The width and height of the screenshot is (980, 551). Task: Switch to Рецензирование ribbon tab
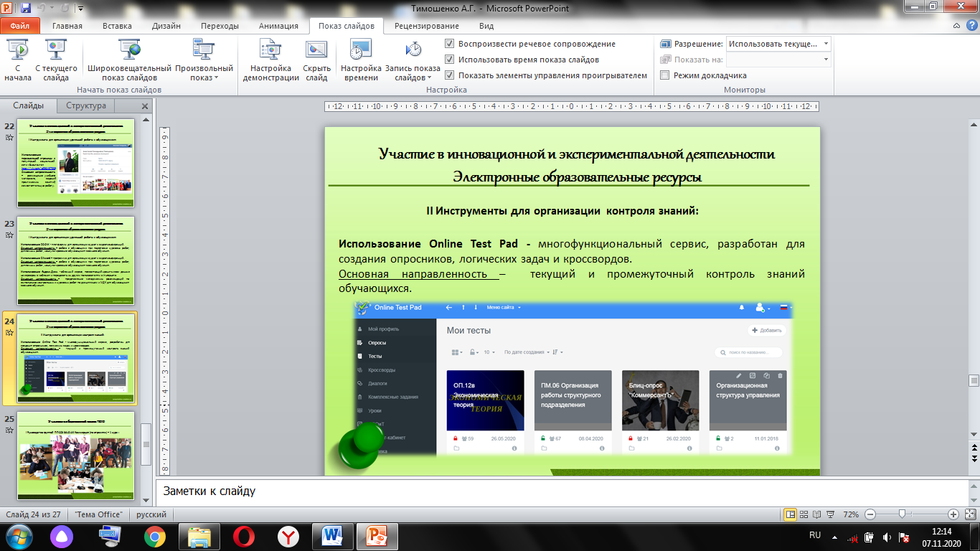(x=427, y=26)
